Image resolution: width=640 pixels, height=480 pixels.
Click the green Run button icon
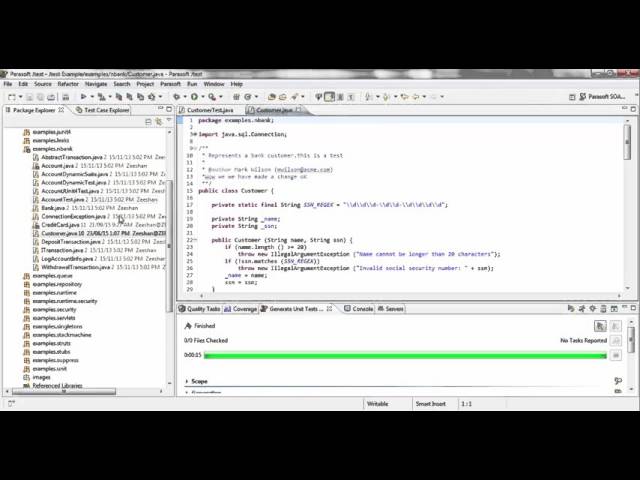[x=194, y=97]
